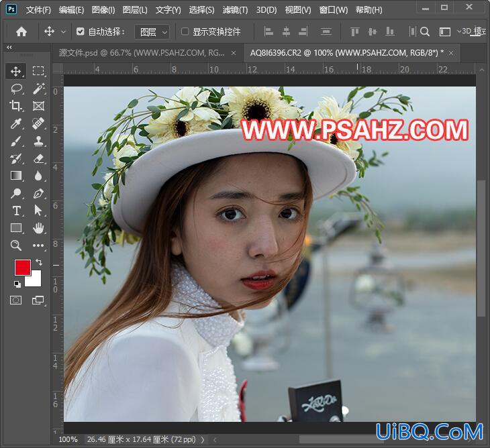Activate the Crop tool
This screenshot has width=490, height=448.
click(15, 106)
